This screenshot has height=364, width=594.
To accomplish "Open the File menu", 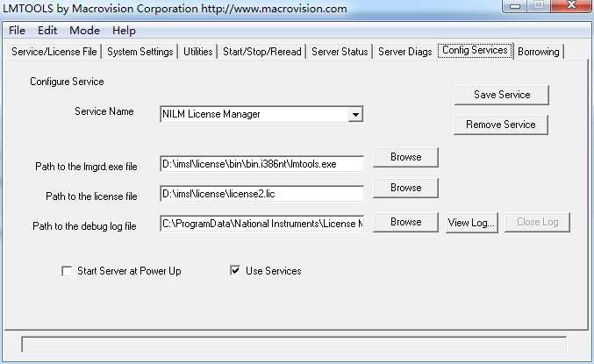I will point(17,31).
